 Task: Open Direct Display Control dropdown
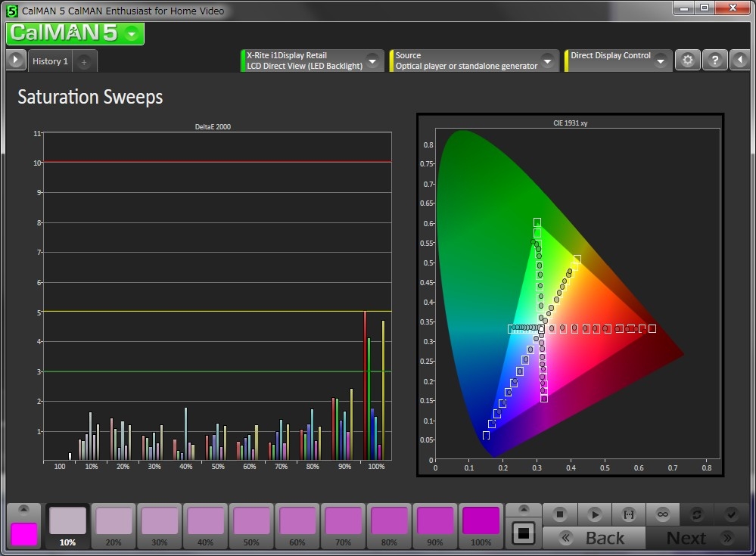click(661, 61)
